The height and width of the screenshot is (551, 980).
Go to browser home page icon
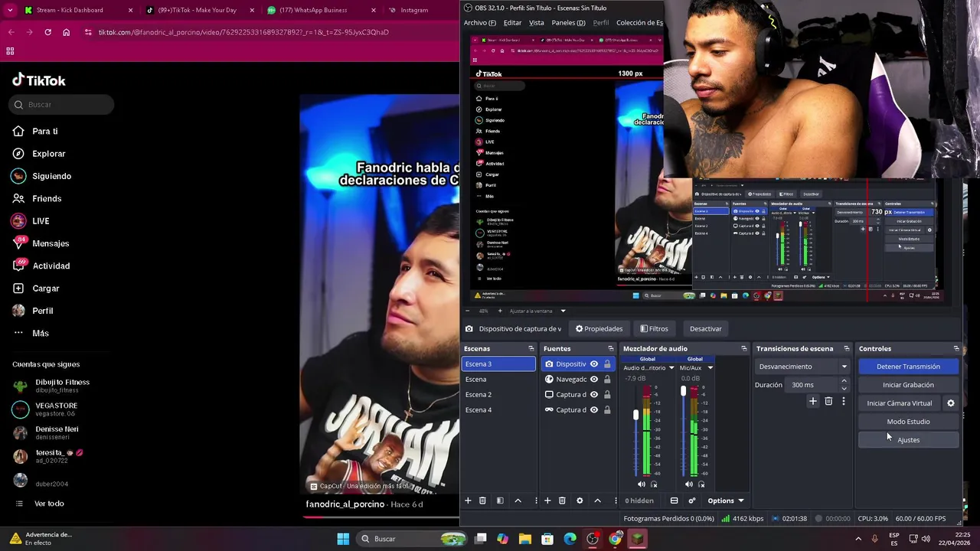click(67, 32)
